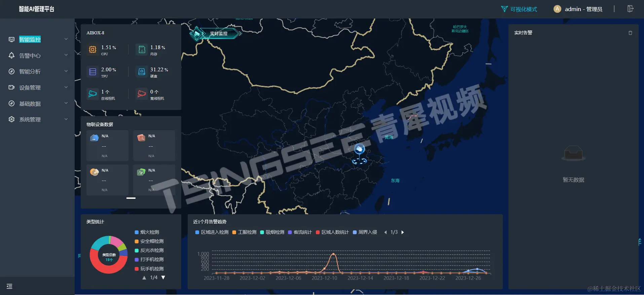
Task: Toggle 区域进入检测 trend series
Action: pos(212,232)
